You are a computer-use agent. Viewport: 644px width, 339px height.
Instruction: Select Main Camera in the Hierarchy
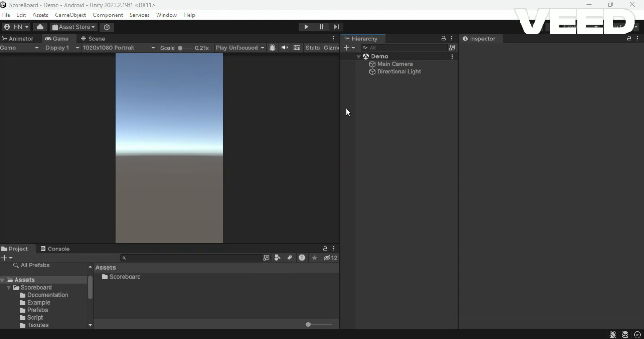pyautogui.click(x=395, y=64)
